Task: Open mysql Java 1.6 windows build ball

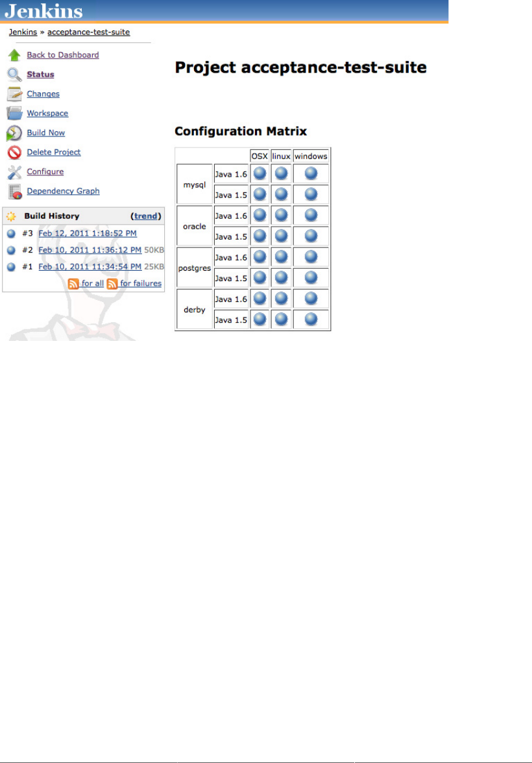Action: tap(311, 173)
